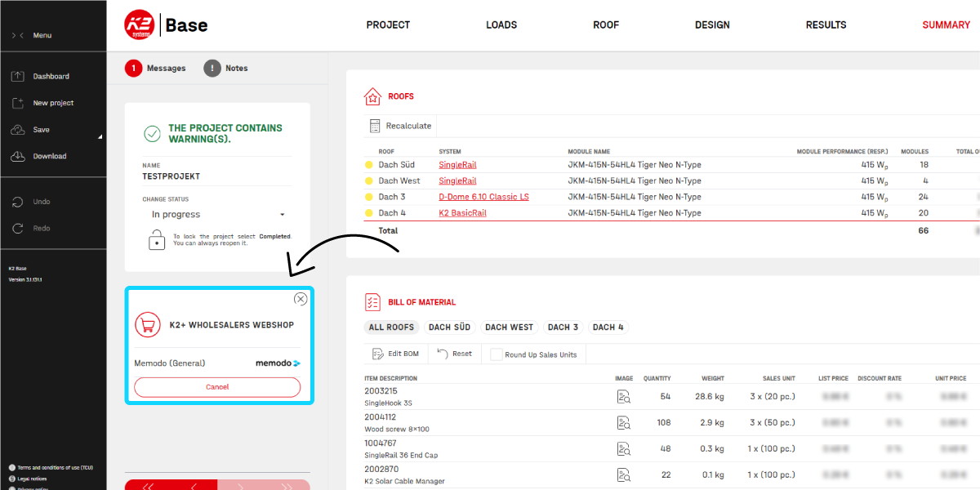Image resolution: width=980 pixels, height=490 pixels.
Task: Filter bill of material by DACH 3
Action: pos(563,327)
